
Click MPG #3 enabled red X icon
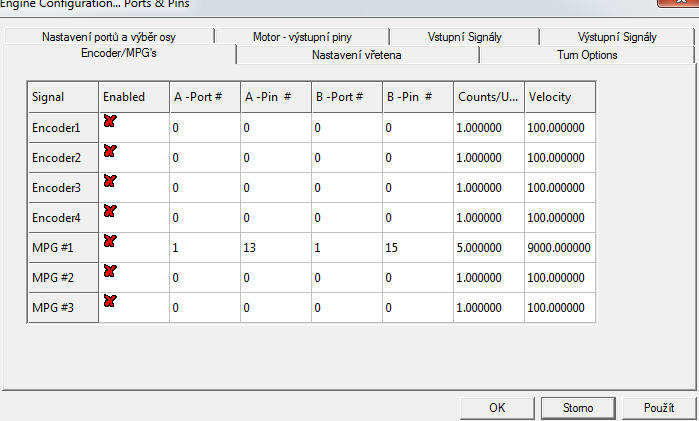click(110, 301)
